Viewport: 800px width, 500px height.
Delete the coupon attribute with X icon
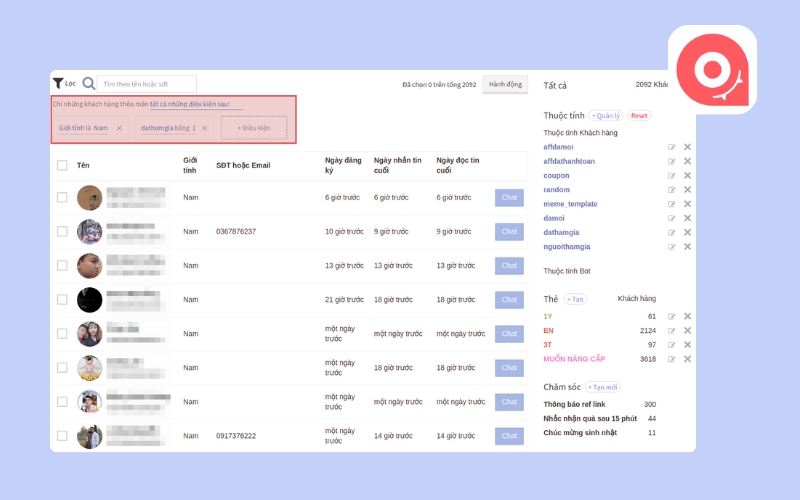click(x=687, y=175)
